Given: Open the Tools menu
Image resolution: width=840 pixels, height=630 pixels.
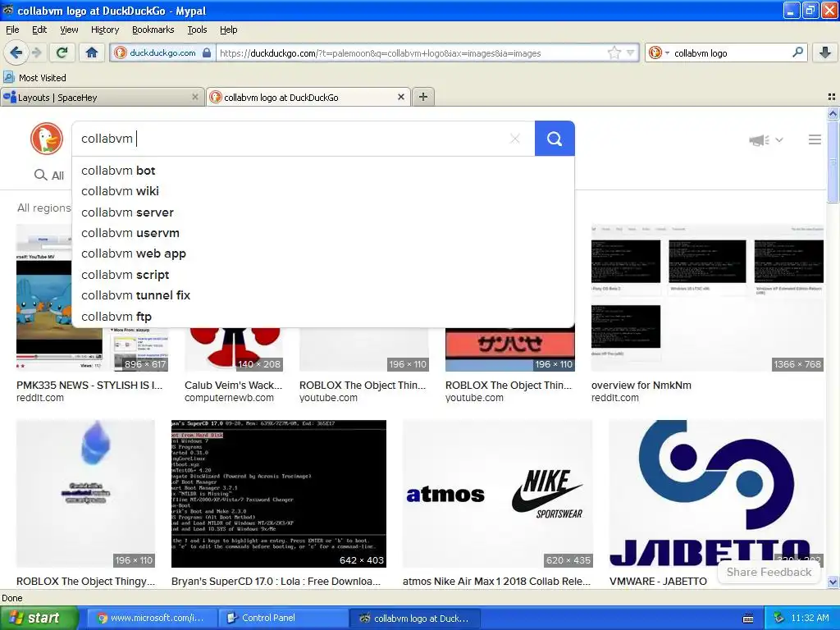Looking at the screenshot, I should [197, 30].
